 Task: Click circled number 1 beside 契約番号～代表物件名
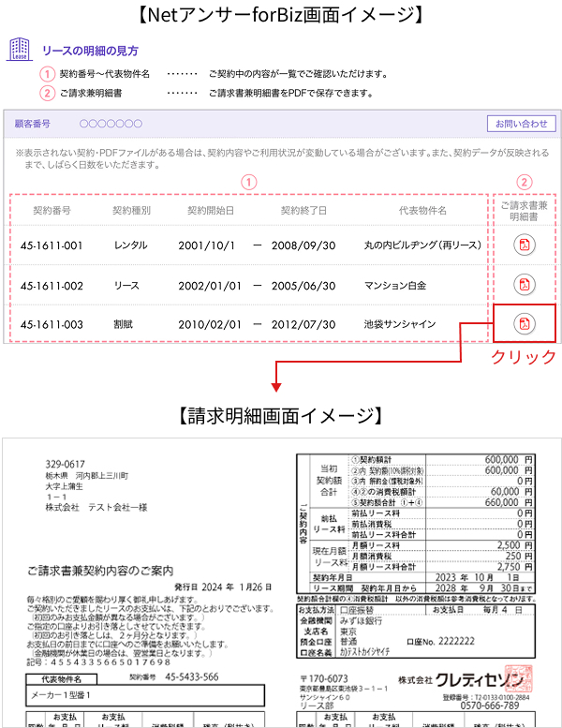(46, 73)
